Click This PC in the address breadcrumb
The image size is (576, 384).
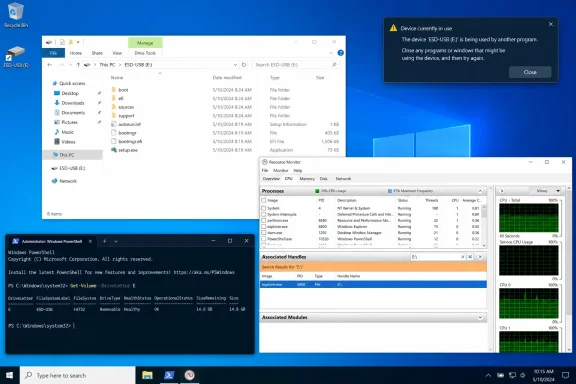coord(107,65)
